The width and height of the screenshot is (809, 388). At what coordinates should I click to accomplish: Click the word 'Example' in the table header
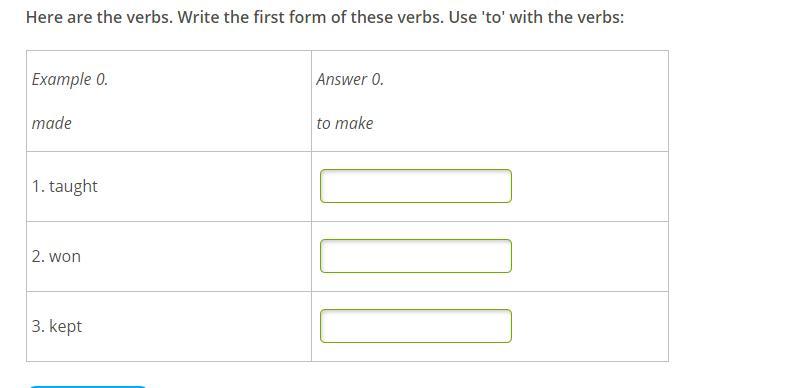[61, 80]
